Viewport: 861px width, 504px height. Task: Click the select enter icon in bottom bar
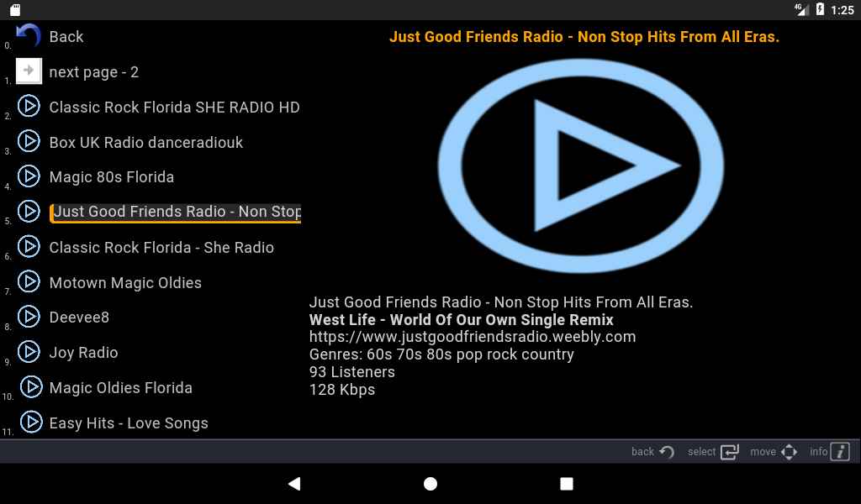pyautogui.click(x=730, y=451)
